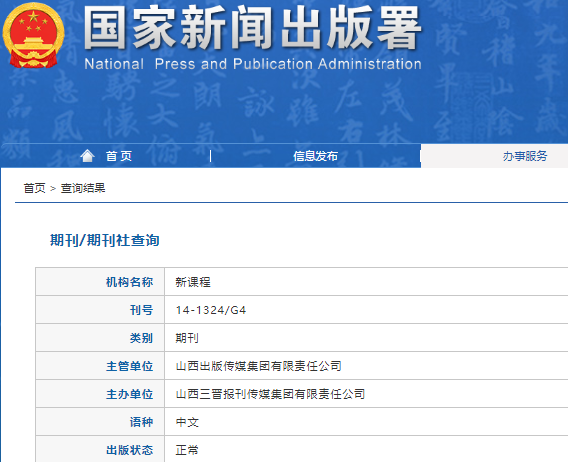This screenshot has height=462, width=568.
Task: Select 山西三晋报刊传媒集团有限责任公司 value
Action: [270, 394]
